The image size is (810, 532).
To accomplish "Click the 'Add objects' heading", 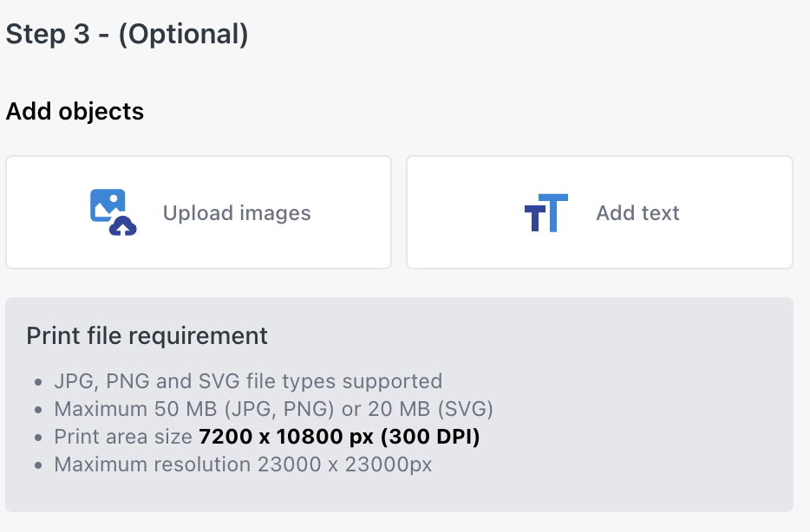I will coord(75,112).
